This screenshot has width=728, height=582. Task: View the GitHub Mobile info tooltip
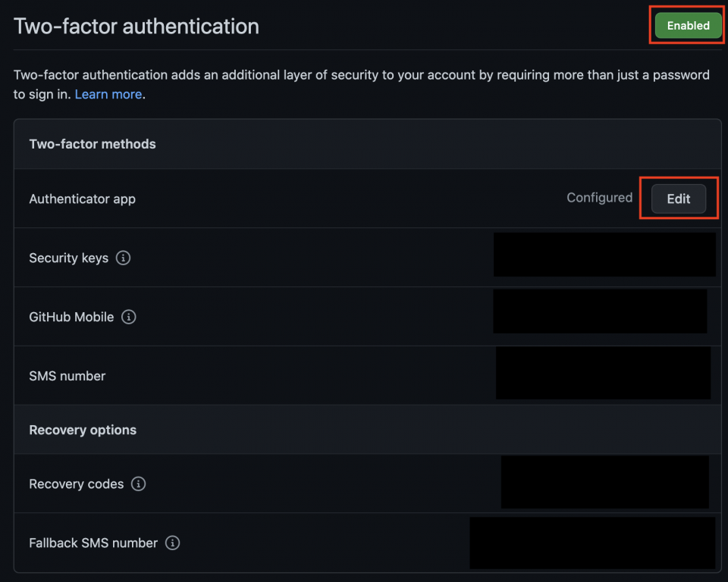[x=128, y=317]
